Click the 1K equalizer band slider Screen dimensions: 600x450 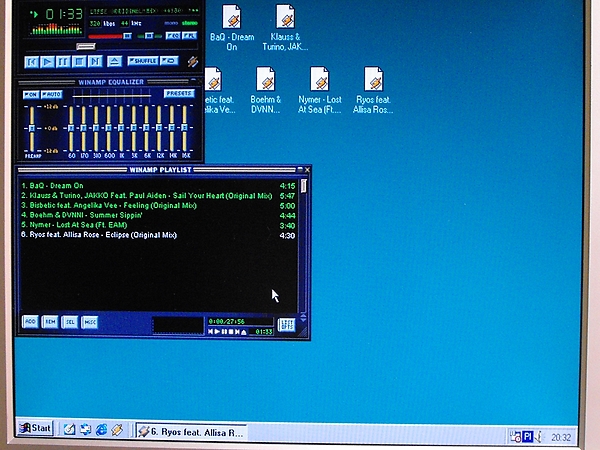[121, 128]
